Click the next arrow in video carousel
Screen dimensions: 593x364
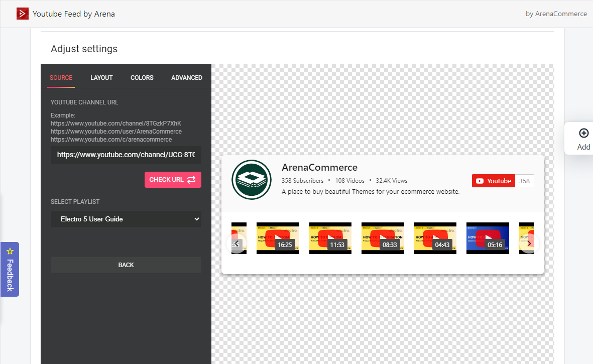529,244
